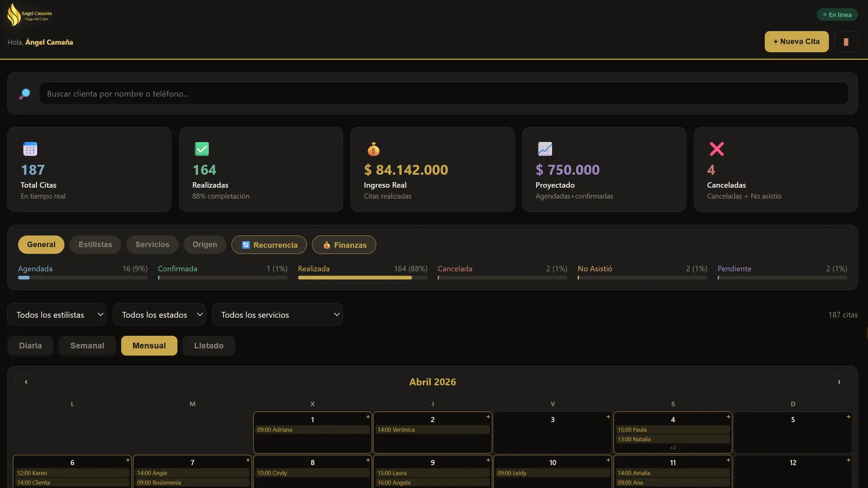The width and height of the screenshot is (868, 488).
Task: Open the Estilistas tab
Action: pos(95,245)
